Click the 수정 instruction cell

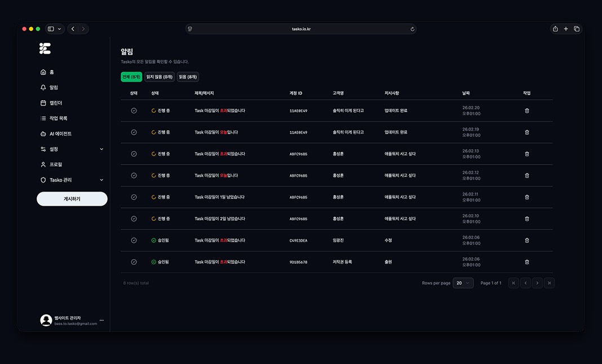pos(388,241)
